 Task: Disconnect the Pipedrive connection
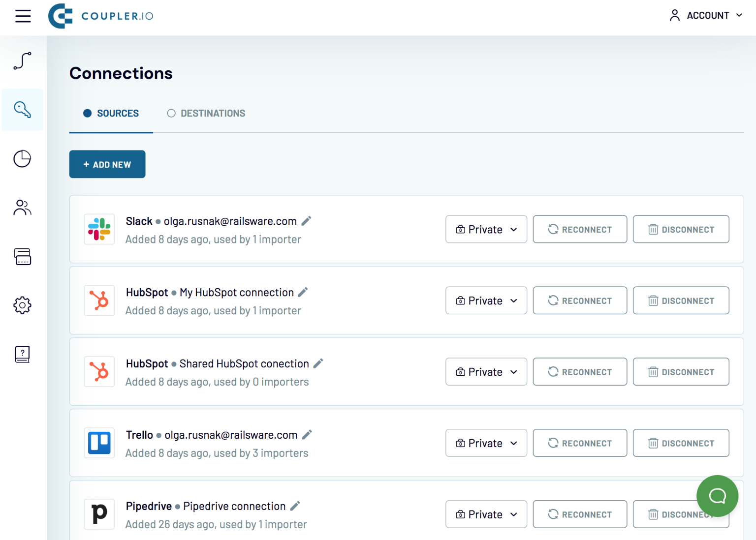681,514
